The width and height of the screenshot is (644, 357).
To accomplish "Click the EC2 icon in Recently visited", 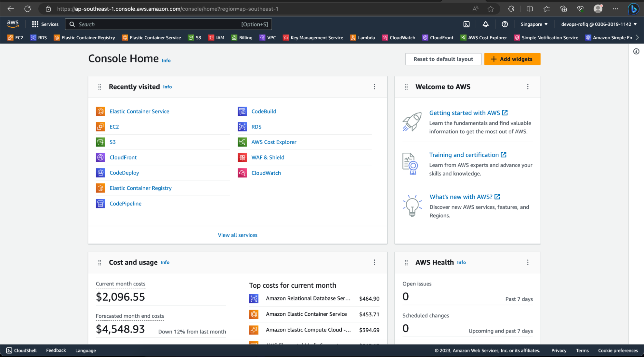I will [101, 127].
